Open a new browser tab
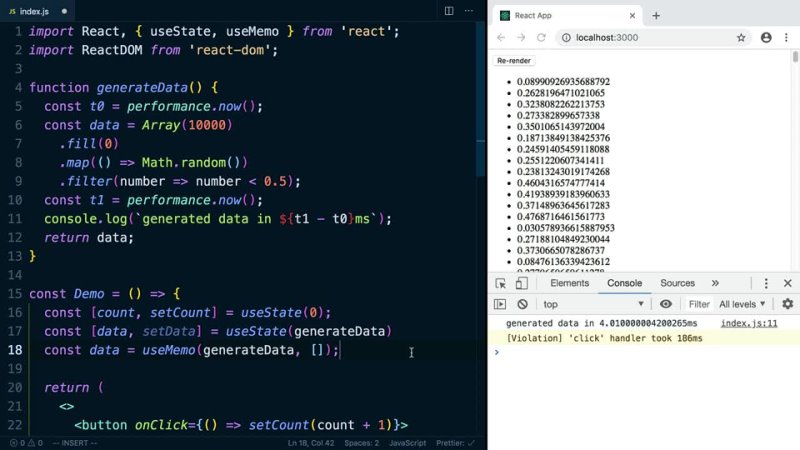The height and width of the screenshot is (450, 800). click(x=656, y=16)
